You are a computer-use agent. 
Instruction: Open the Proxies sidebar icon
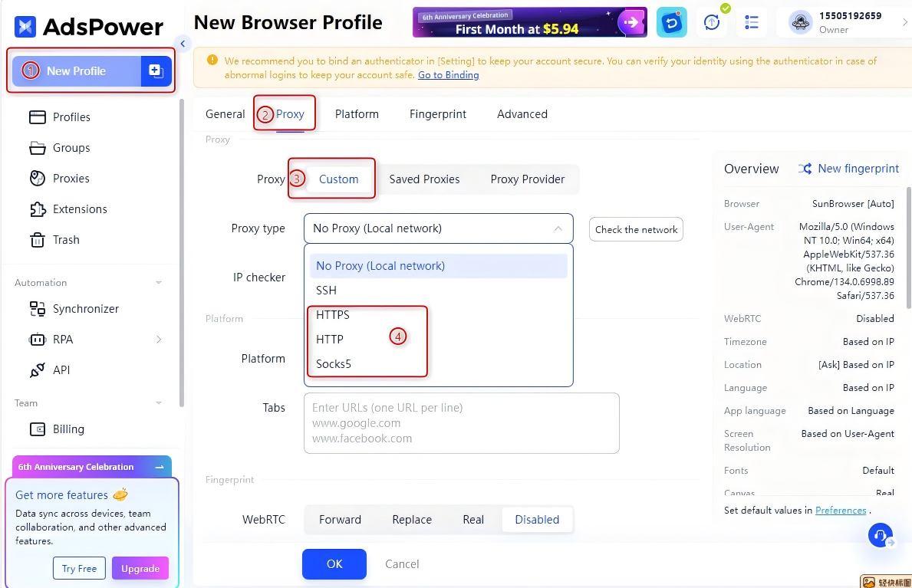38,179
